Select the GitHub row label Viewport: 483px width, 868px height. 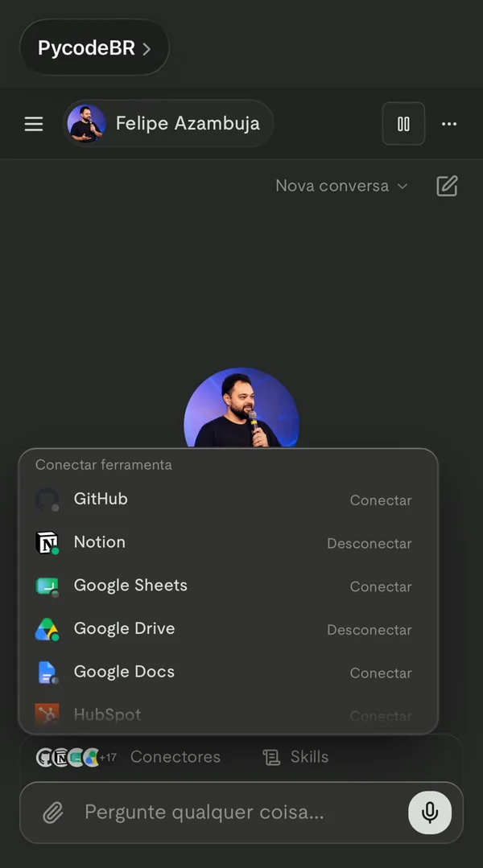101,500
